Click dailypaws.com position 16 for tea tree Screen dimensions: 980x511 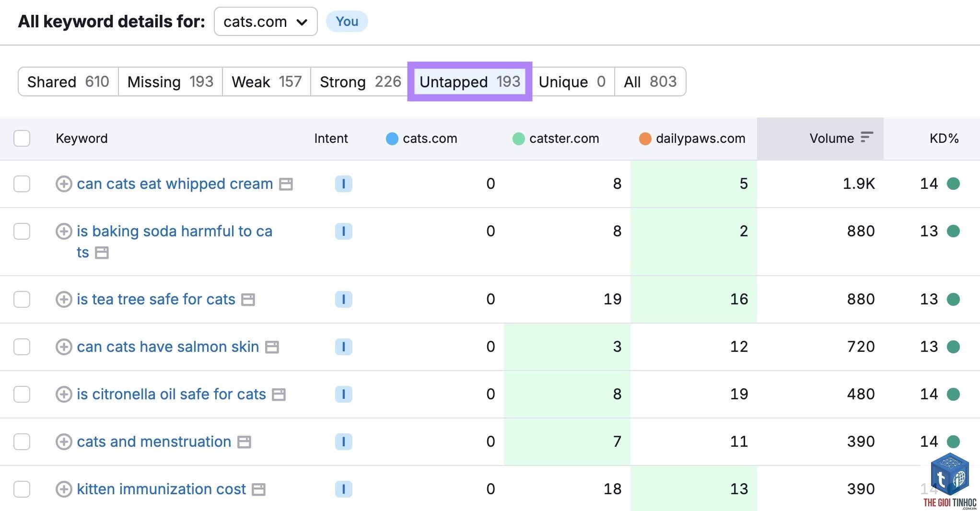739,299
